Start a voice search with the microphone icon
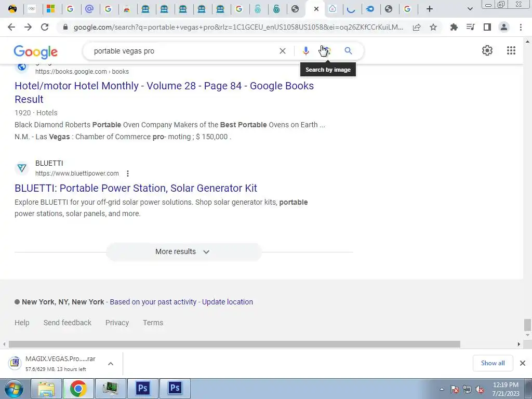This screenshot has height=399, width=532. click(x=305, y=51)
